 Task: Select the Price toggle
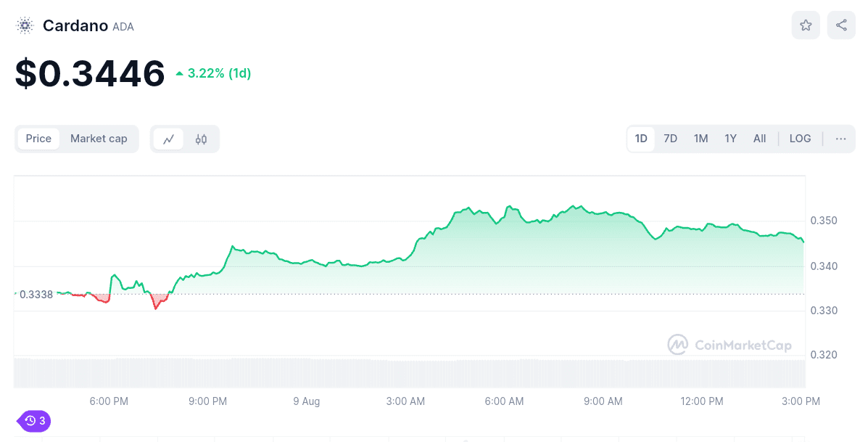tap(38, 139)
